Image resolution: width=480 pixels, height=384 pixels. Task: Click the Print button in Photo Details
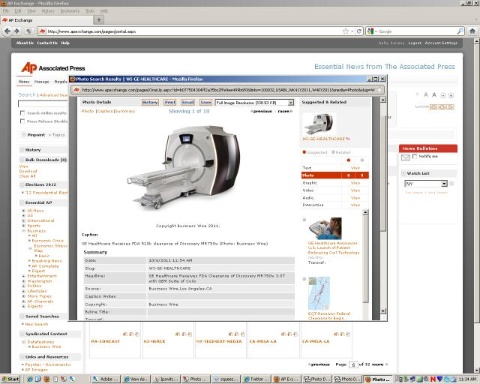170,102
